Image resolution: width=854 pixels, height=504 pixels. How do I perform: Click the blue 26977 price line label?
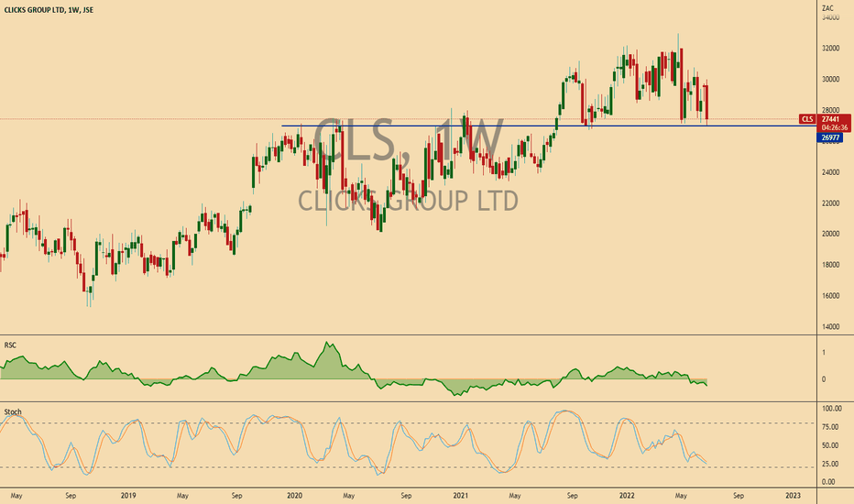[x=830, y=137]
